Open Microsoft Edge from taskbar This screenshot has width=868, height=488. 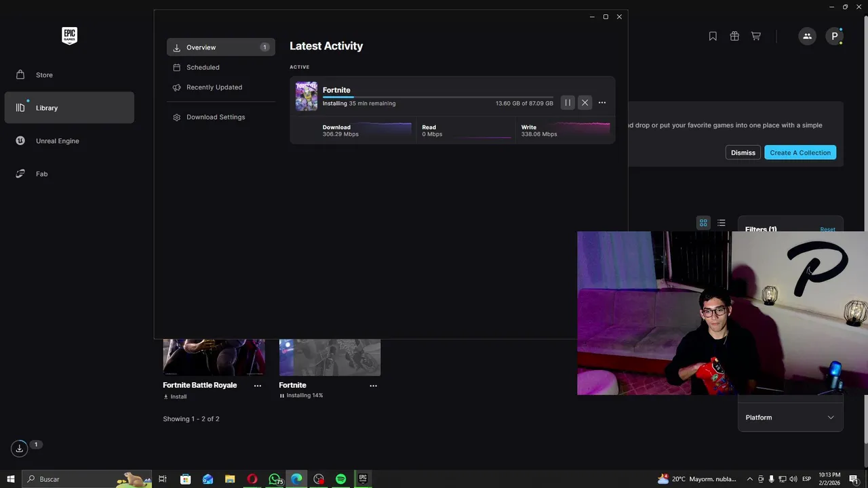296,479
